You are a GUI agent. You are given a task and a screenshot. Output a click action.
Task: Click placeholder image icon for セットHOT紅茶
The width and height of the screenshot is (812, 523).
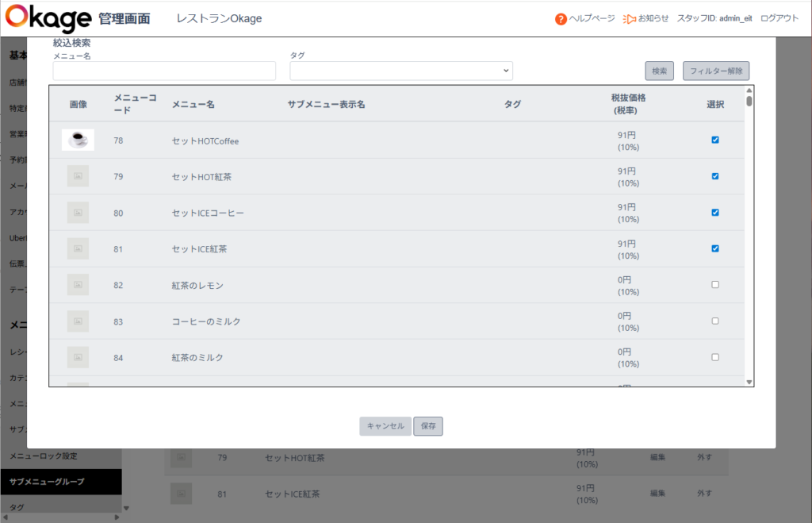[79, 176]
